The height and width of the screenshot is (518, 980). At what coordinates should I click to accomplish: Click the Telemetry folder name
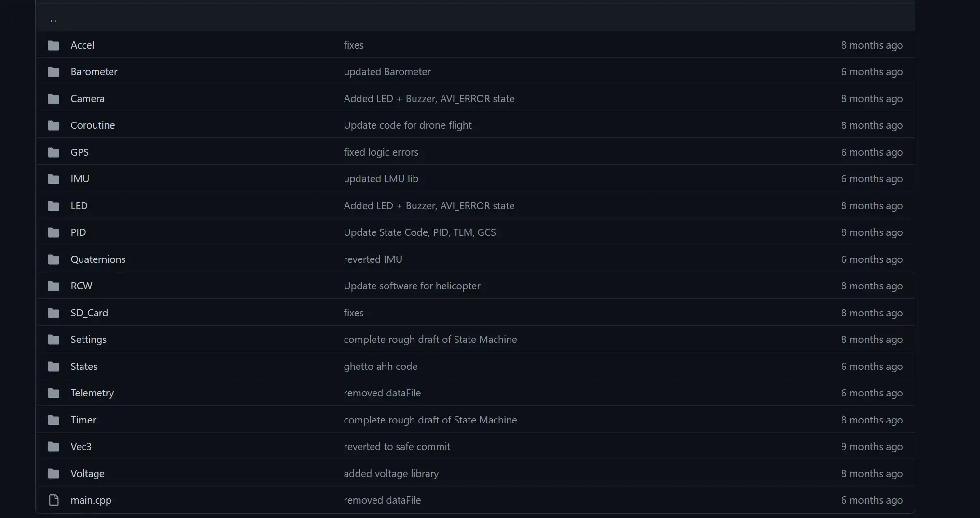[x=92, y=393]
